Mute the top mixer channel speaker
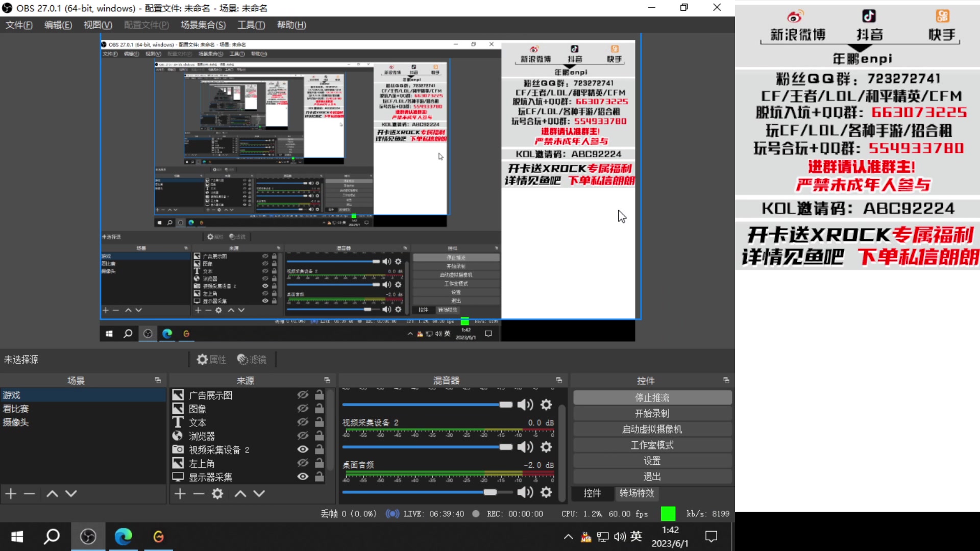Viewport: 980px width, 551px height. click(x=525, y=405)
